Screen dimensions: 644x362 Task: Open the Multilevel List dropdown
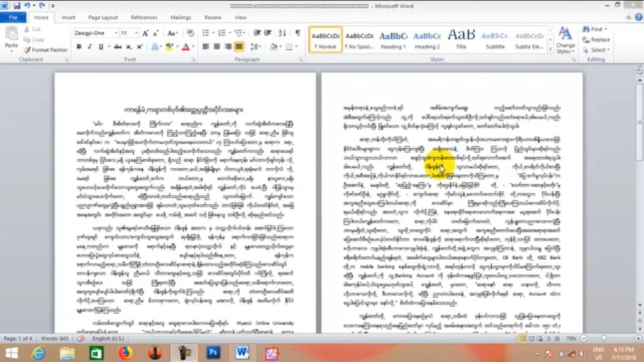[x=240, y=33]
